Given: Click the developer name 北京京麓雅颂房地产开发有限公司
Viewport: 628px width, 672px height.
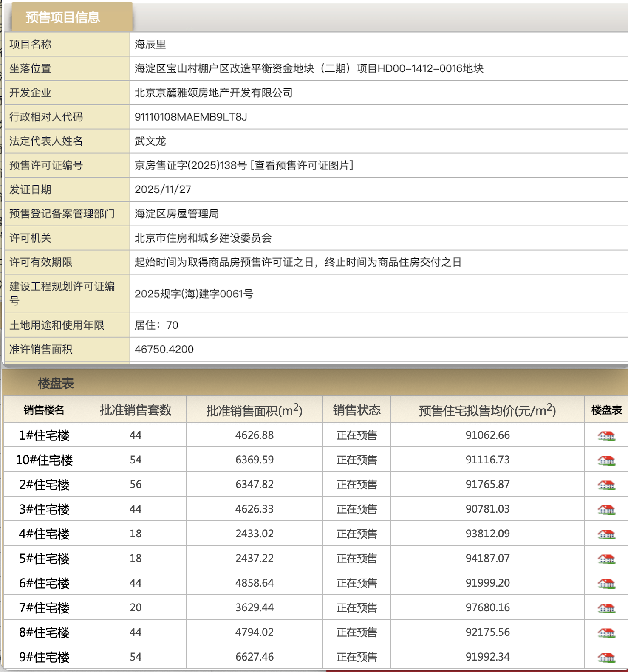Looking at the screenshot, I should pos(214,93).
